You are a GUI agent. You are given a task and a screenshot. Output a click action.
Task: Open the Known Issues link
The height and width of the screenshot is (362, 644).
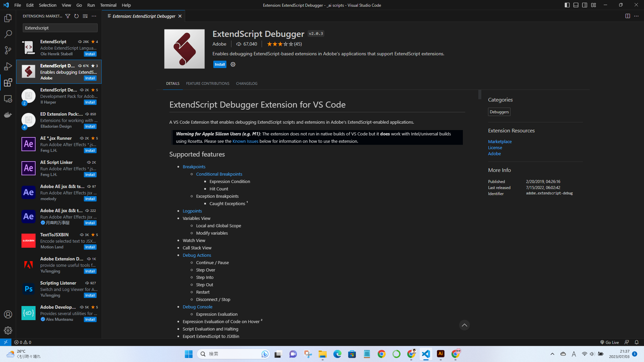(245, 141)
